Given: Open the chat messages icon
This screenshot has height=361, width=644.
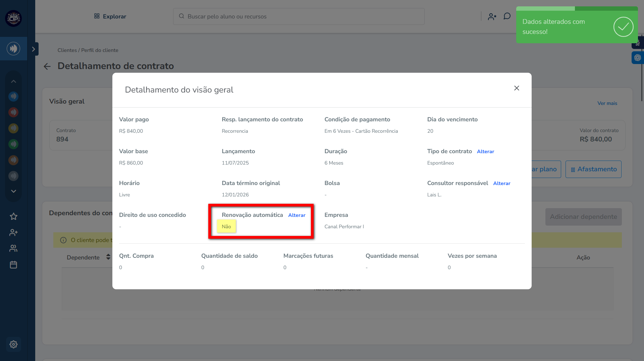Looking at the screenshot, I should pos(507,16).
